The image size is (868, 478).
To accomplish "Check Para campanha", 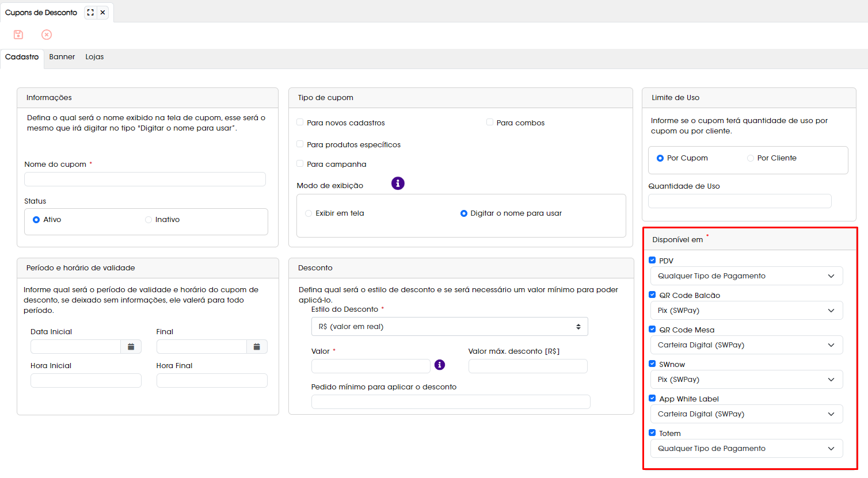I will (x=300, y=163).
